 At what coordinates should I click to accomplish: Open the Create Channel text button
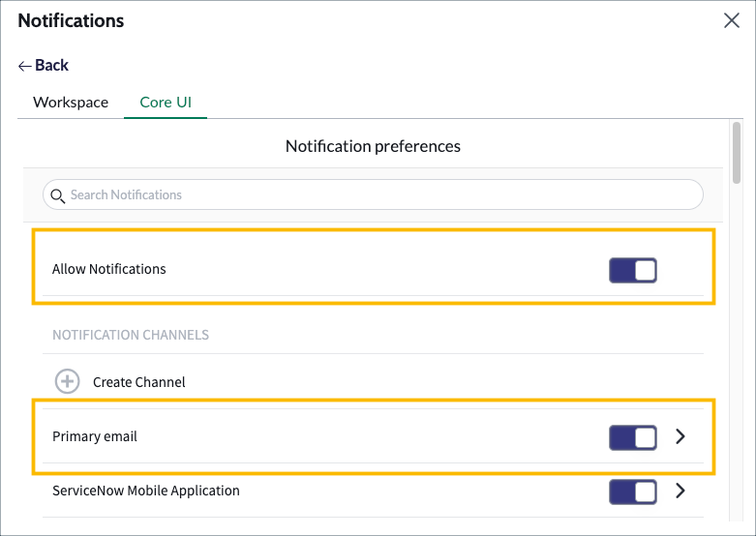[x=139, y=382]
